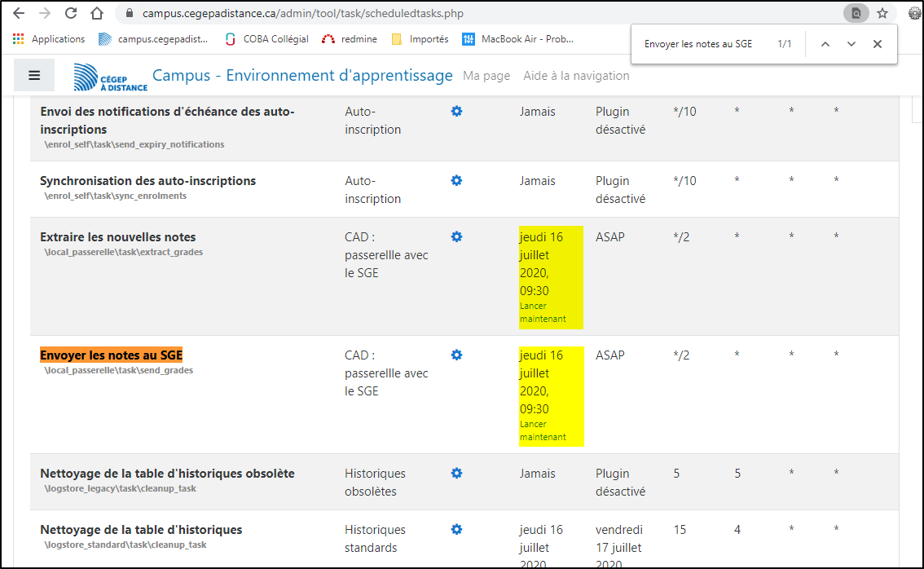The height and width of the screenshot is (569, 924).
Task: Click Lancer maintenant for Extraire les nouvelles notes
Action: point(543,312)
